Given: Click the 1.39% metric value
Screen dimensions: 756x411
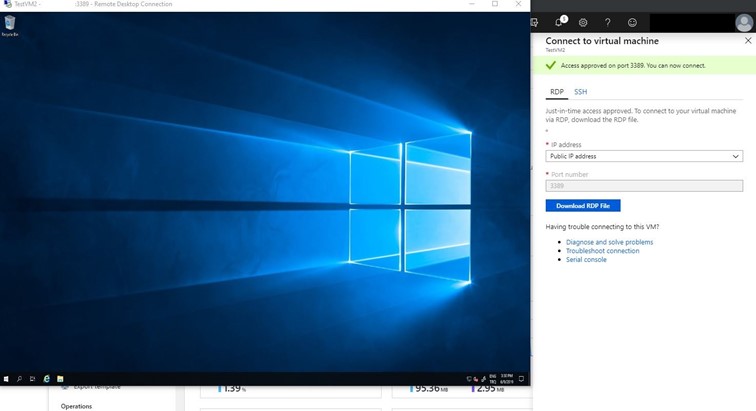Looking at the screenshot, I should click(234, 388).
